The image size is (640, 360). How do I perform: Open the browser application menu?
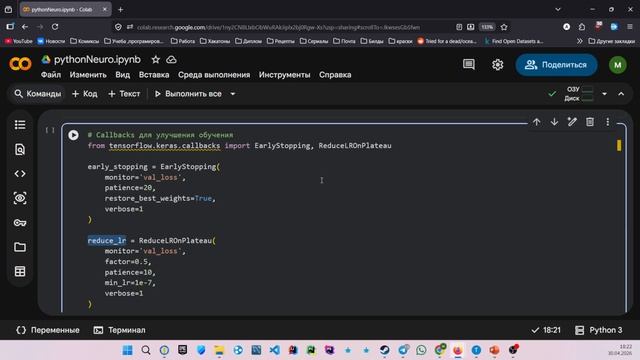pyautogui.click(x=630, y=27)
